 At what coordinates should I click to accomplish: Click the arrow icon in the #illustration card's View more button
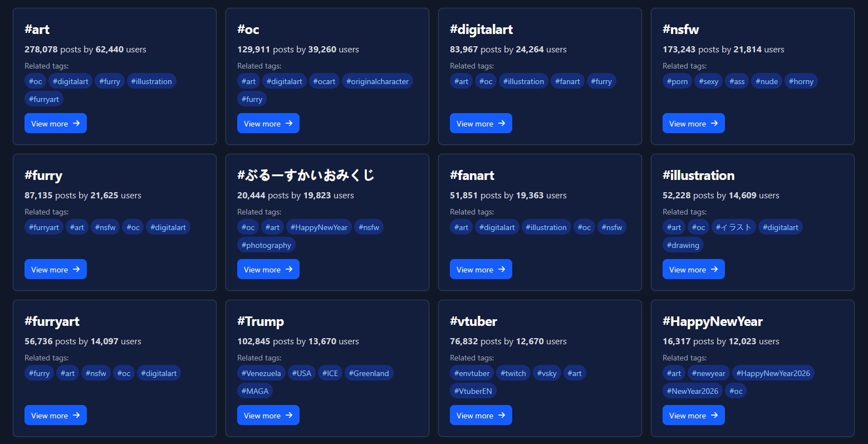[x=714, y=269]
